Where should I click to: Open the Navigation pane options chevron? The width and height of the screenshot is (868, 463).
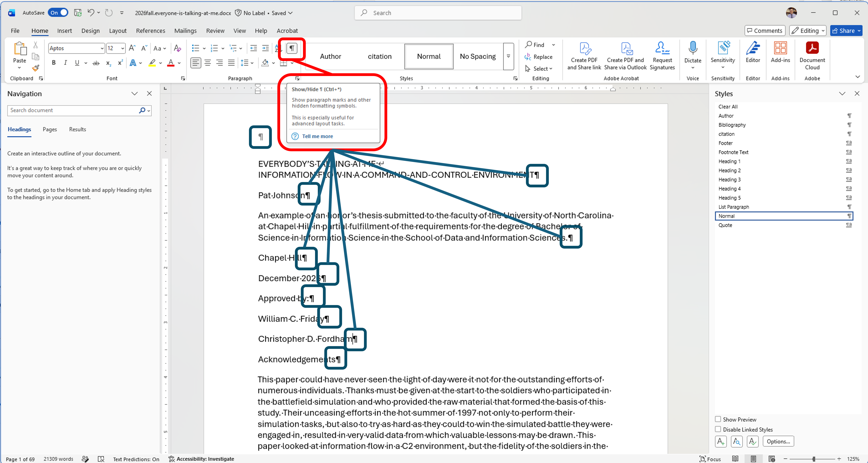135,93
